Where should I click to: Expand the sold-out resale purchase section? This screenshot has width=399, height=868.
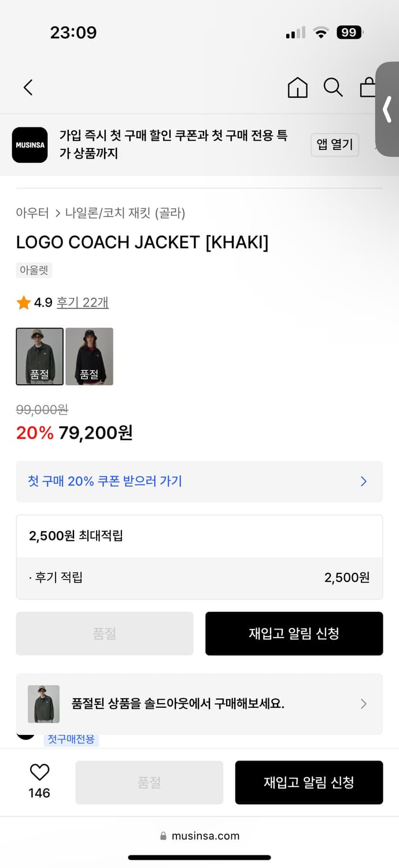(199, 704)
